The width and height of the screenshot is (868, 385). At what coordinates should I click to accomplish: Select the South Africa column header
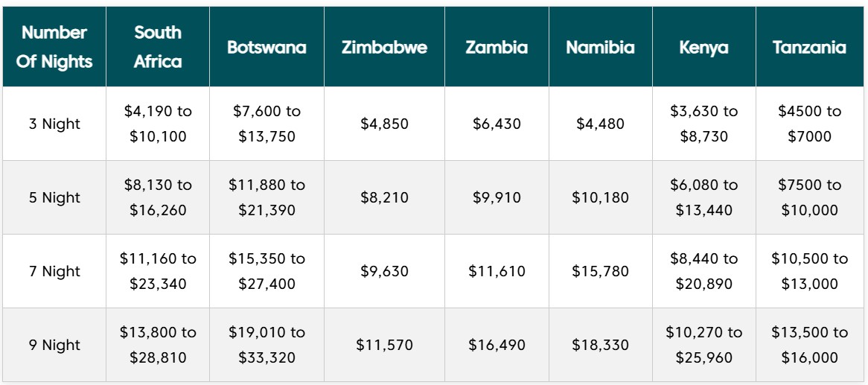(x=158, y=47)
